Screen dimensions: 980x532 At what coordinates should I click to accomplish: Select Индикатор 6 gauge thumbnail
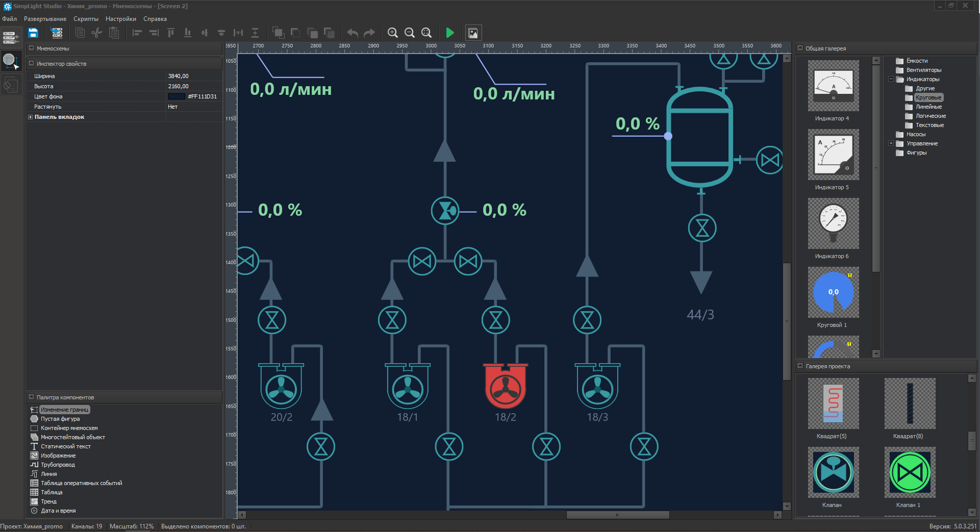click(833, 223)
